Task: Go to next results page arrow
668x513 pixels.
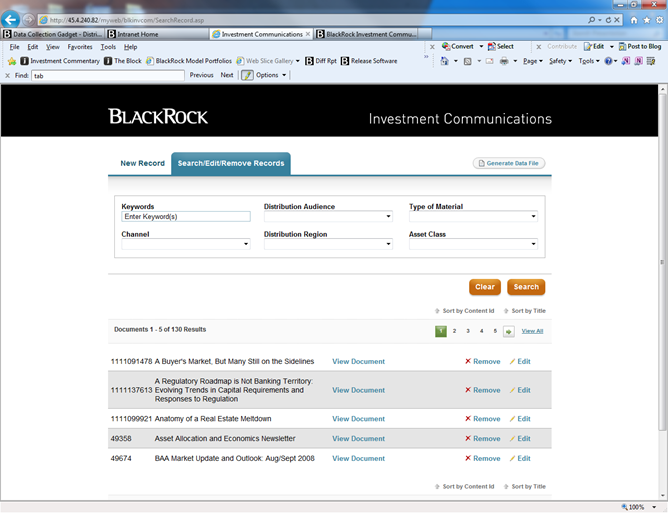Action: tap(509, 331)
